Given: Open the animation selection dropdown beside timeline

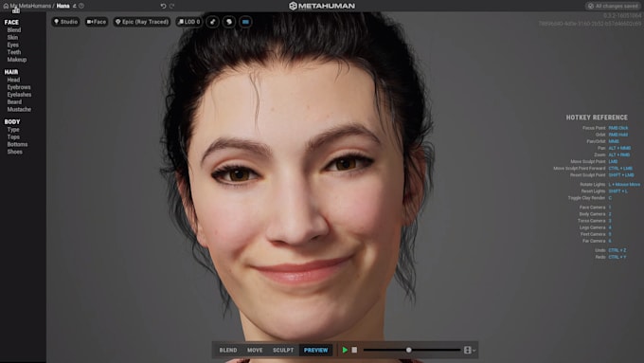Looking at the screenshot, I should click(469, 351).
